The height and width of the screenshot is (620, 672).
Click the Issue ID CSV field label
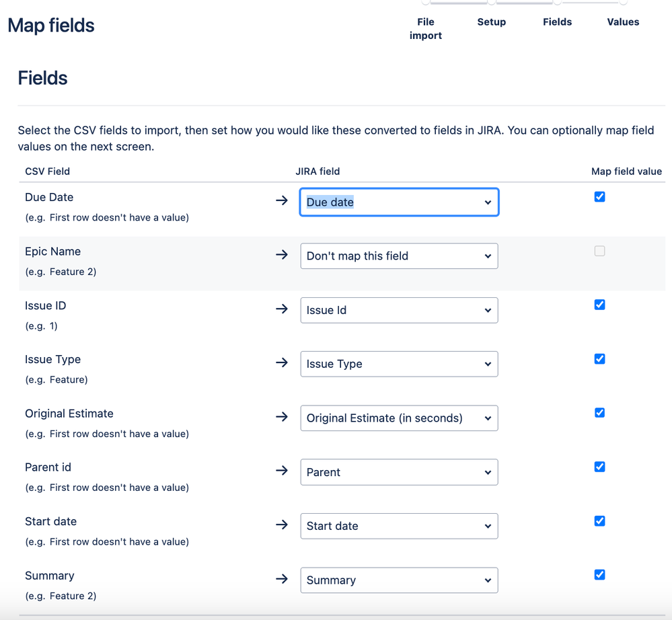46,305
